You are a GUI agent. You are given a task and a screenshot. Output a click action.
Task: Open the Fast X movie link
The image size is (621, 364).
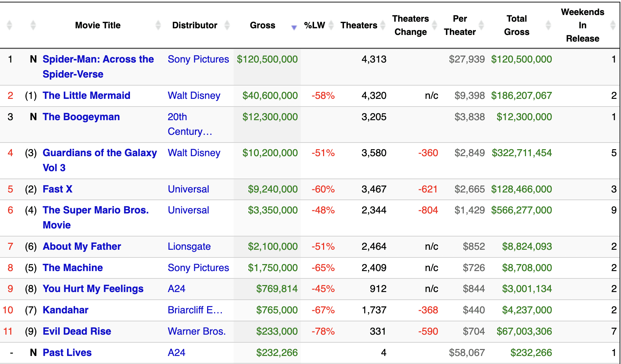57,189
